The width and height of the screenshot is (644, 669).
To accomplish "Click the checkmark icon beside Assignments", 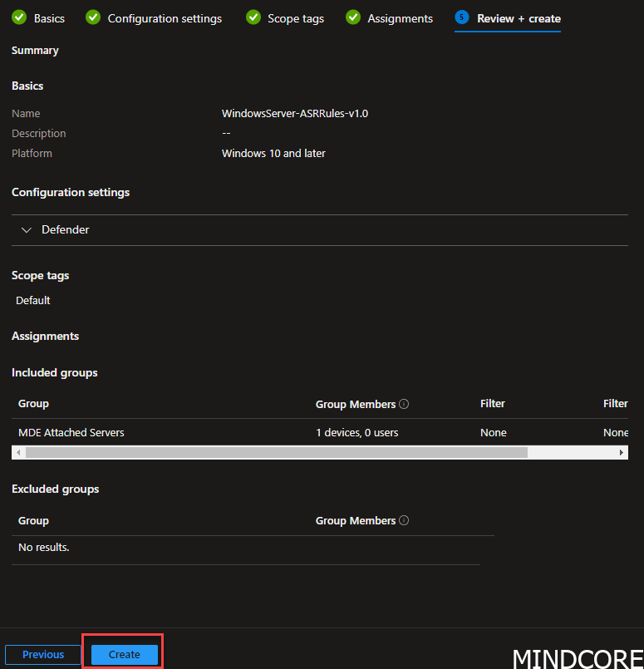I will tap(353, 17).
